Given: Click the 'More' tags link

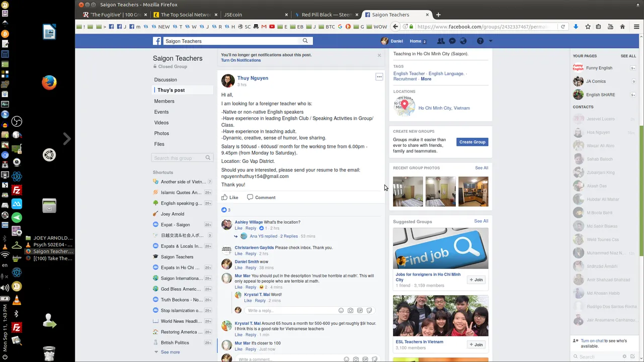Looking at the screenshot, I should point(426,79).
